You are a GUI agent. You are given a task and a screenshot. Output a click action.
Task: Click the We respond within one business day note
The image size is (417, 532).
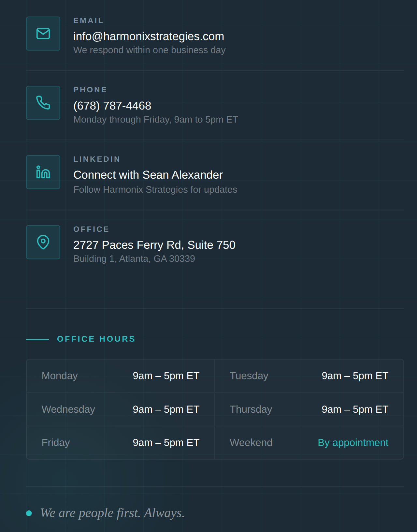149,50
